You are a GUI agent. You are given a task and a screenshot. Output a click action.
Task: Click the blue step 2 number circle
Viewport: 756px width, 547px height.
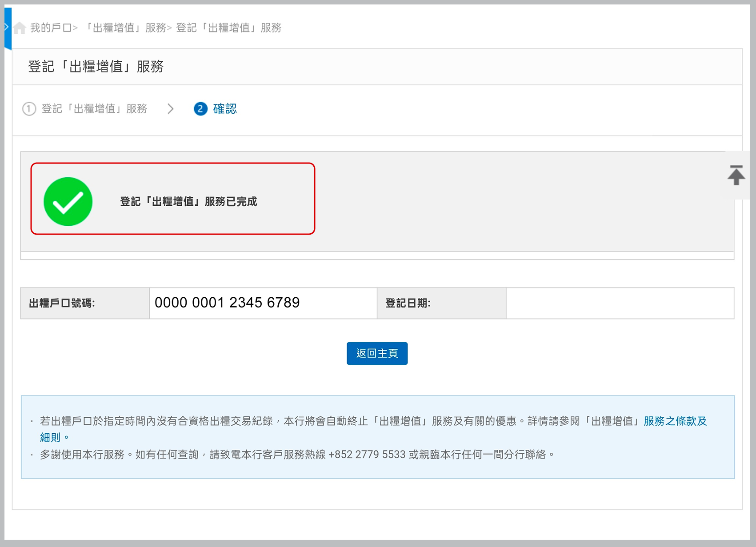[200, 109]
